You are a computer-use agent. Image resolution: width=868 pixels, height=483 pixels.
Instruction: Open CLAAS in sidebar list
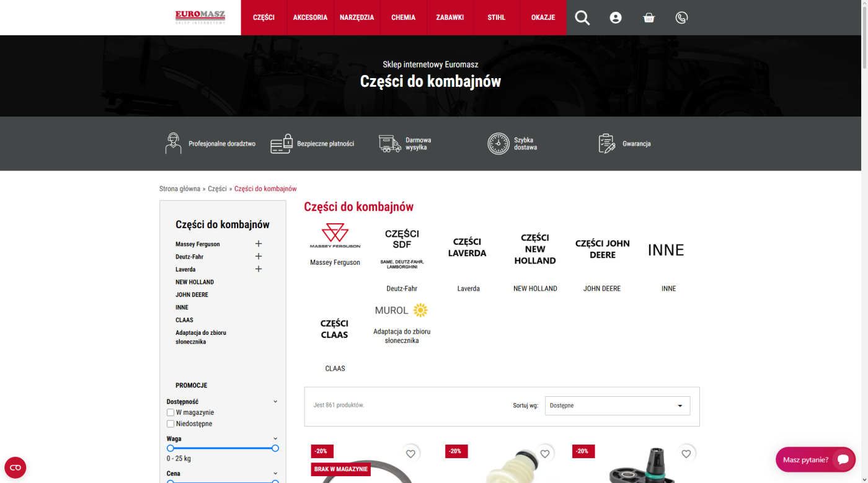click(184, 320)
